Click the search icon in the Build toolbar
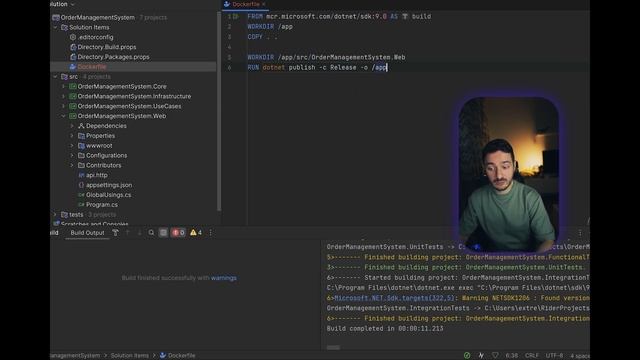The height and width of the screenshot is (360, 640). [x=151, y=233]
